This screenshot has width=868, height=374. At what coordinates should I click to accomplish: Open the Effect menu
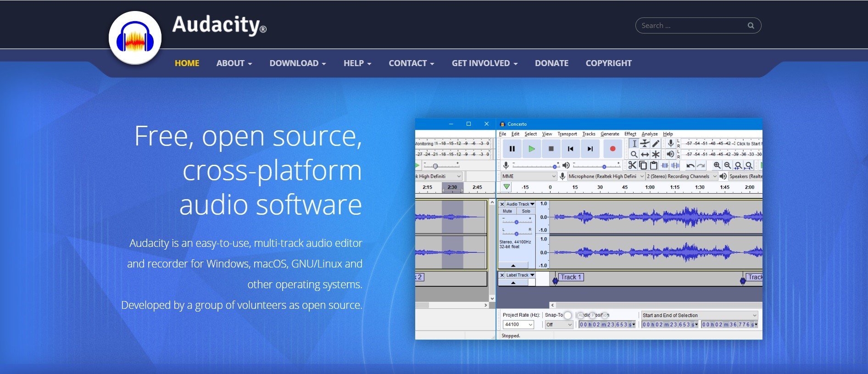click(630, 134)
